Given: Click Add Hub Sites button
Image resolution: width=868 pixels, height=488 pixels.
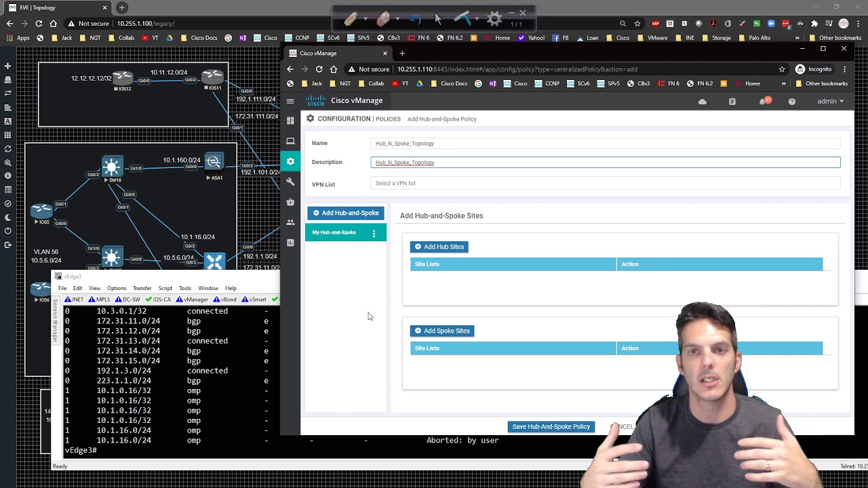Looking at the screenshot, I should [x=439, y=247].
